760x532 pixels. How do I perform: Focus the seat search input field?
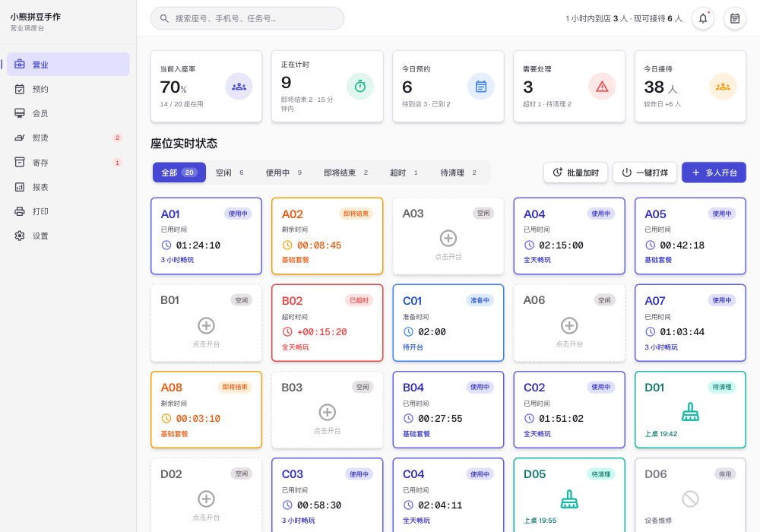[x=247, y=18]
